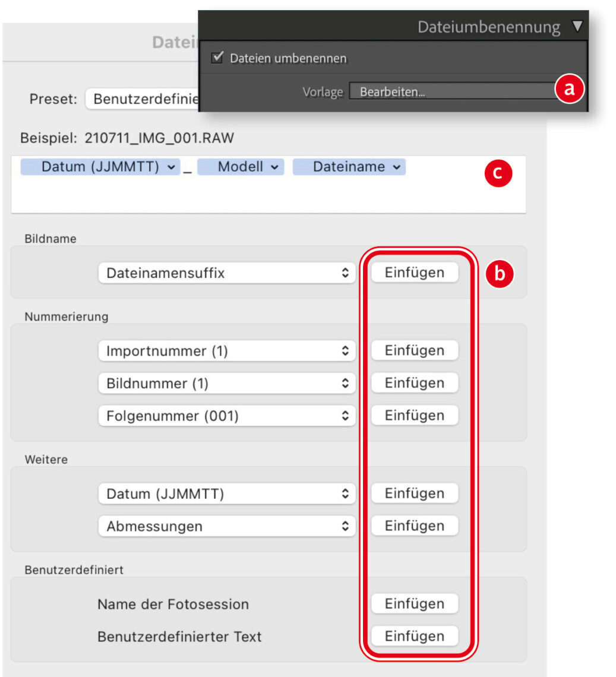Image resolution: width=616 pixels, height=677 pixels.
Task: Toggle the Dateien umbenennen checkbox
Action: (x=217, y=58)
